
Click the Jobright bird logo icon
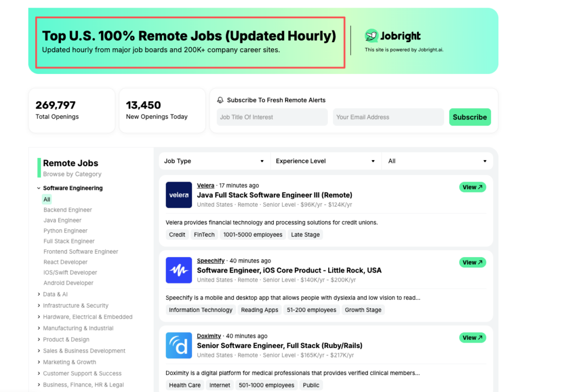click(372, 35)
